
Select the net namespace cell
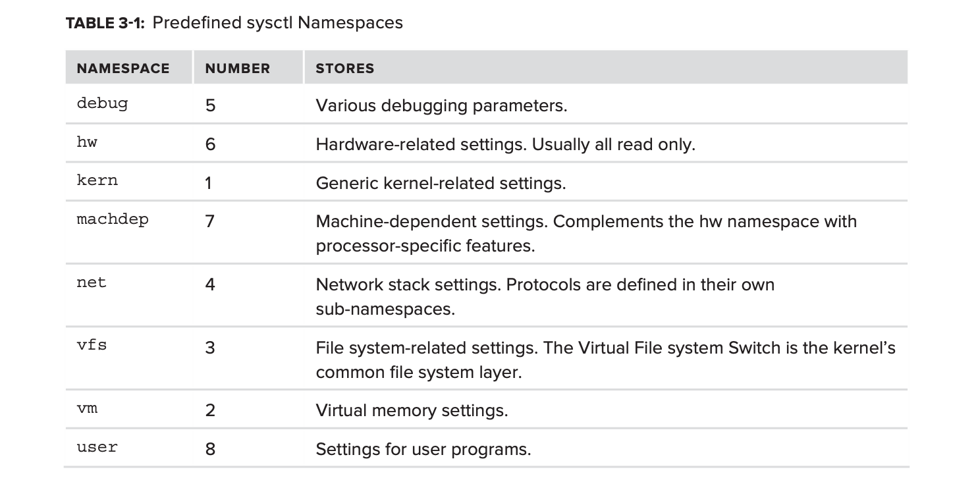coord(92,283)
